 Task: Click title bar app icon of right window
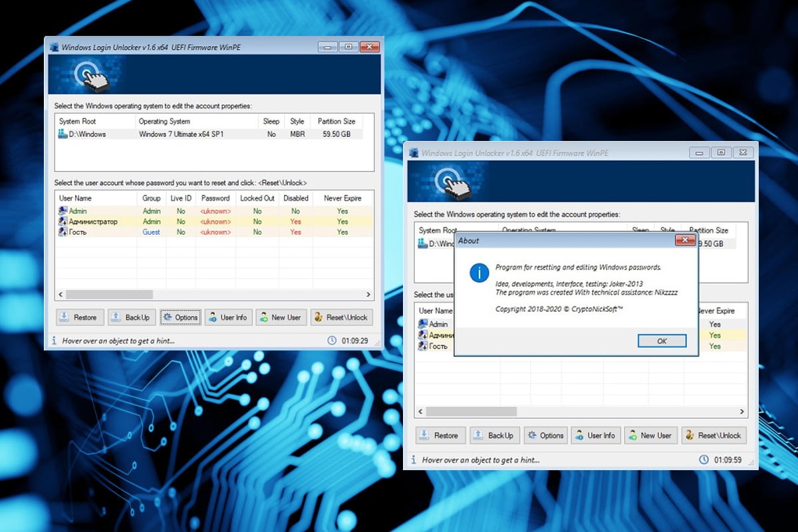(x=414, y=153)
